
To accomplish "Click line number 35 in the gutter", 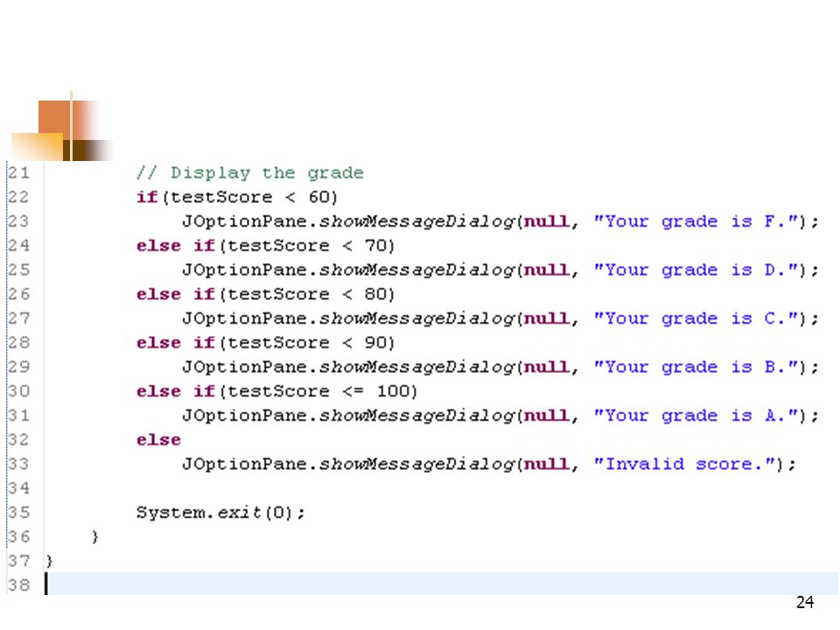I will click(18, 513).
